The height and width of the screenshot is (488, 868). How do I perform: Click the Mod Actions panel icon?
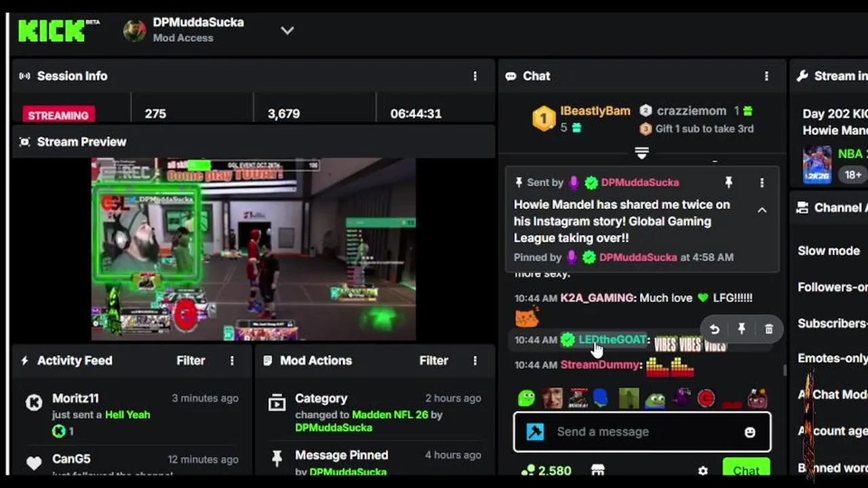click(268, 361)
